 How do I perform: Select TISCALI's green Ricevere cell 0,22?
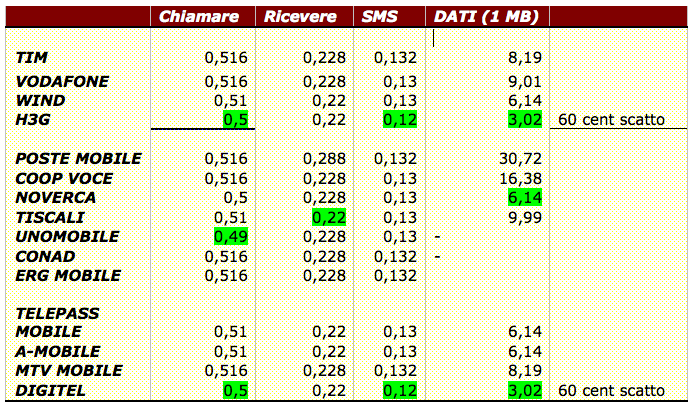tap(329, 218)
